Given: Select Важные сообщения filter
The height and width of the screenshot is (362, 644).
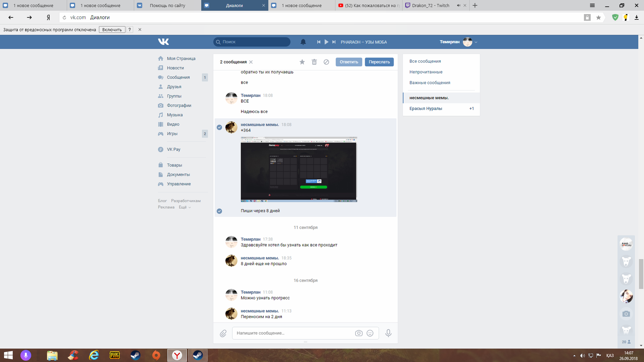Looking at the screenshot, I should (430, 82).
